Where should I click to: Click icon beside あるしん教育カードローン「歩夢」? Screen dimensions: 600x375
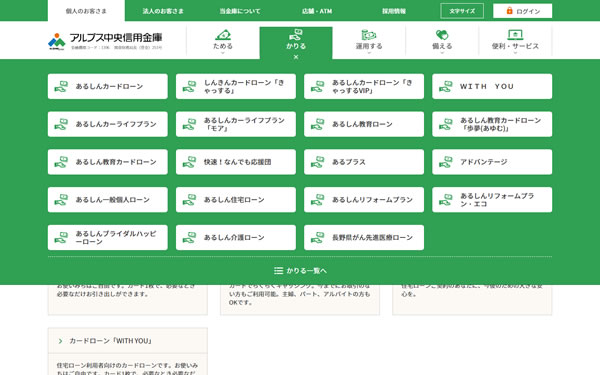(x=446, y=124)
